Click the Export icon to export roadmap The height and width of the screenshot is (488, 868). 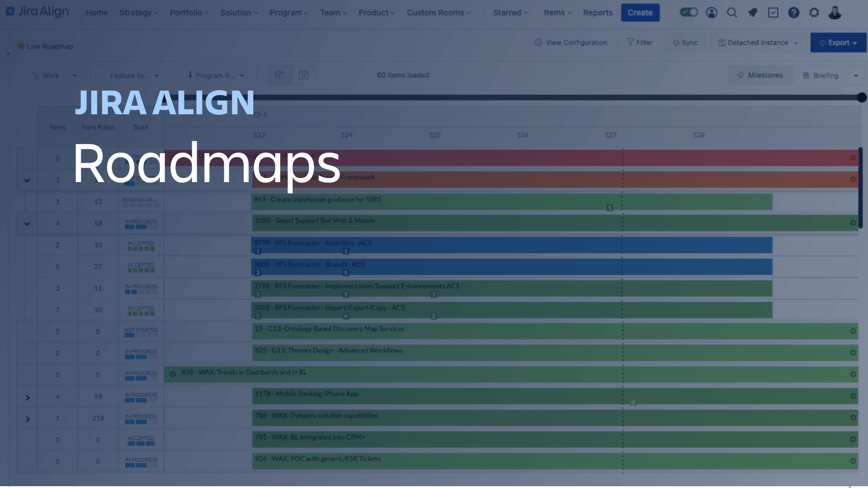tap(838, 42)
